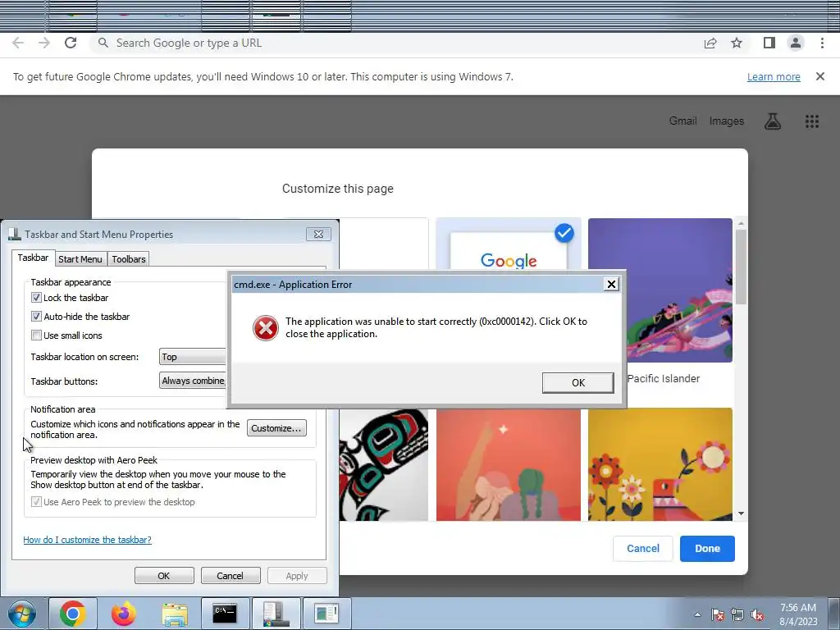Uncheck Auto-hide the taskbar
840x630 pixels.
click(36, 316)
